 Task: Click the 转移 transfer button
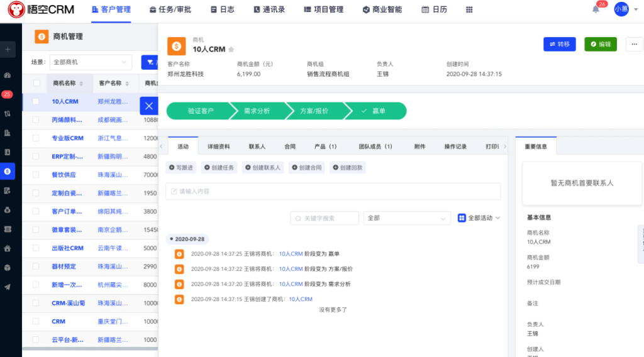click(x=559, y=44)
